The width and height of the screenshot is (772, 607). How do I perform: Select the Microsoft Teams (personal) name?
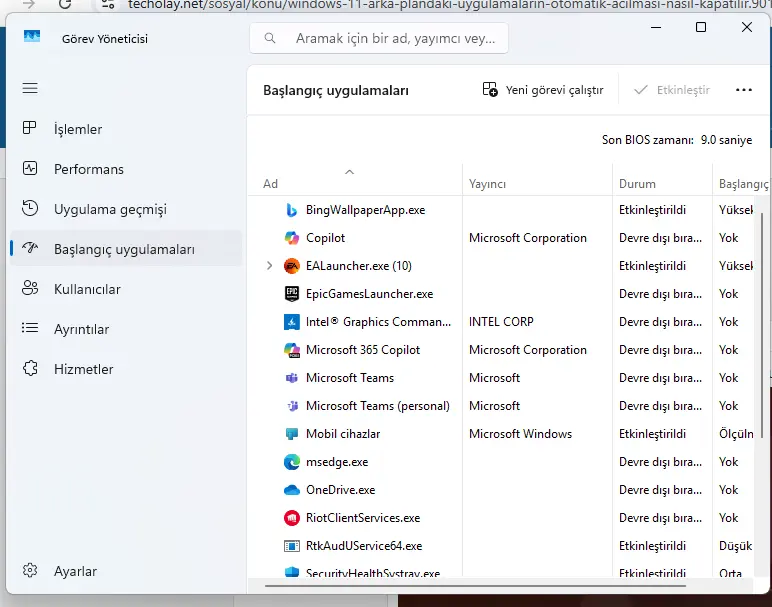coord(378,406)
